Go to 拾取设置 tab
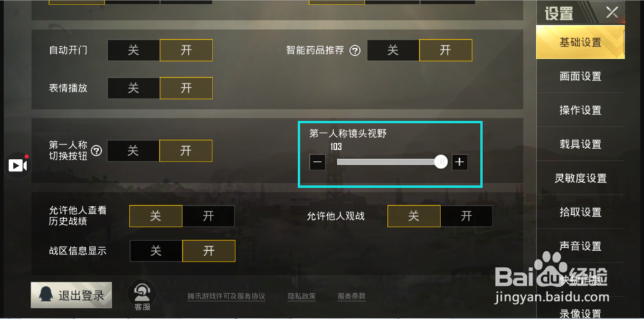Screen dimensions: 644x319 (x=580, y=212)
